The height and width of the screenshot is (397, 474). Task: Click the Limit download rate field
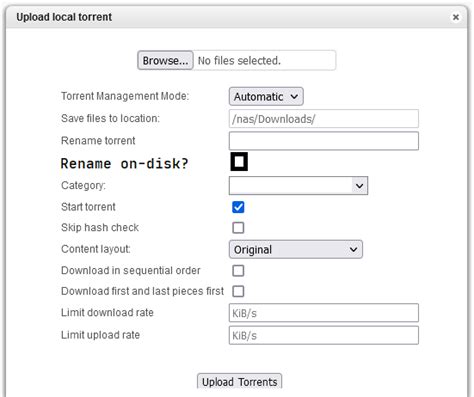pos(324,313)
